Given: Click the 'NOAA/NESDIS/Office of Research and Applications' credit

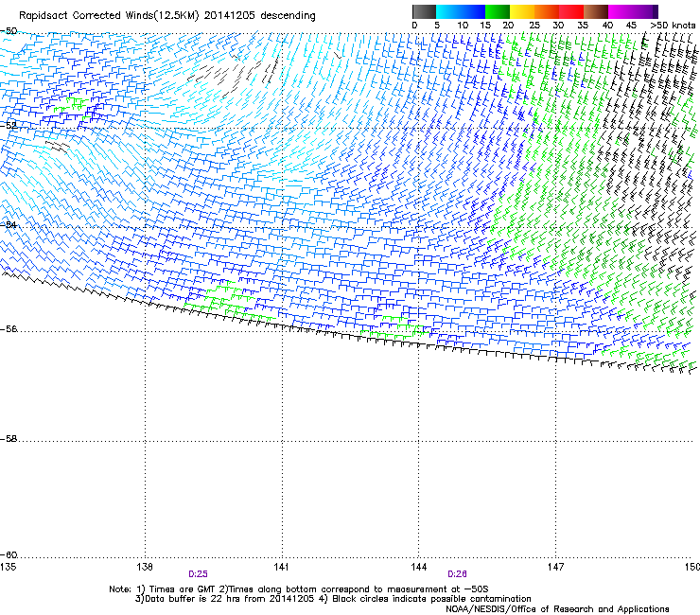Looking at the screenshot, I should (557, 609).
